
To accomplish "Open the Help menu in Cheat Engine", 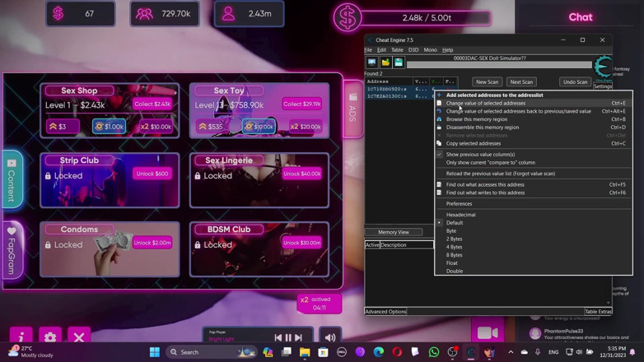I will 448,50.
